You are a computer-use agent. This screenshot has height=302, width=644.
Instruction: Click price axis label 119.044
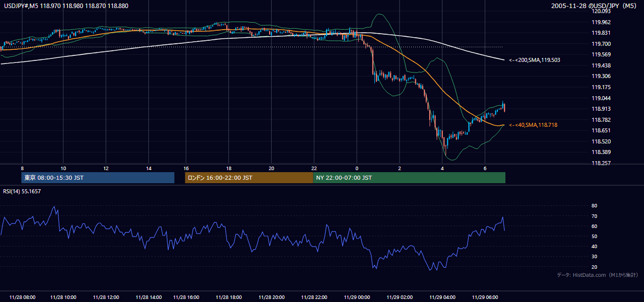[x=601, y=98]
